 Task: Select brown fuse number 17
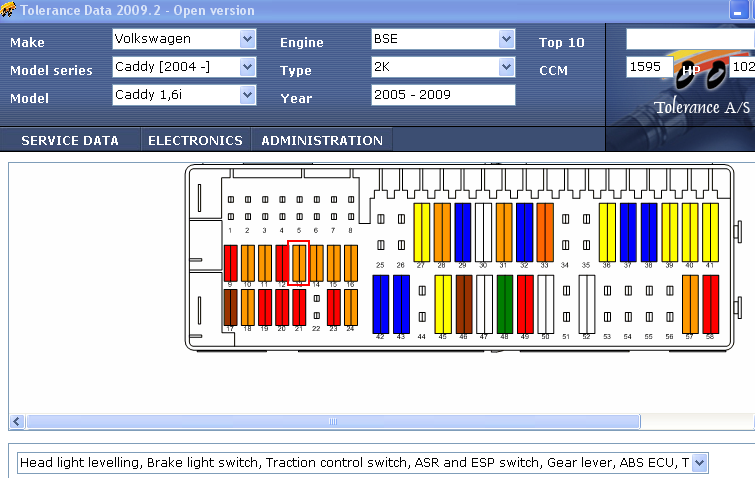[231, 307]
